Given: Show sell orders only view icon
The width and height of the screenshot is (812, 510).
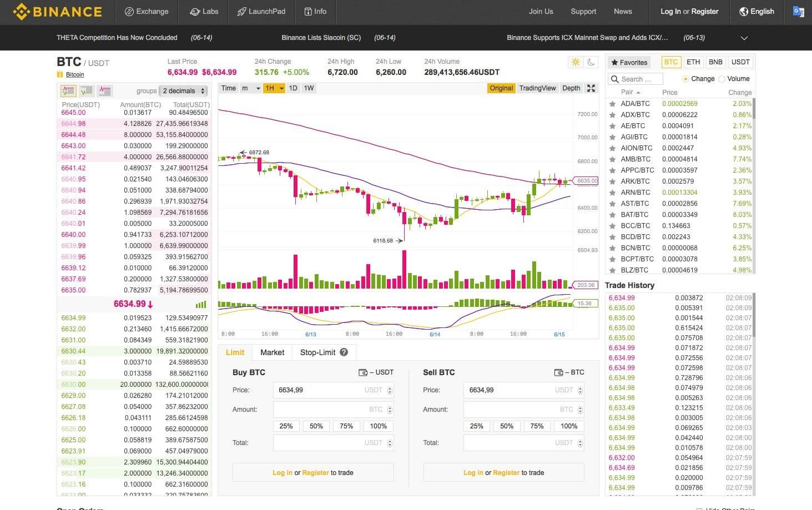Looking at the screenshot, I should tap(104, 90).
